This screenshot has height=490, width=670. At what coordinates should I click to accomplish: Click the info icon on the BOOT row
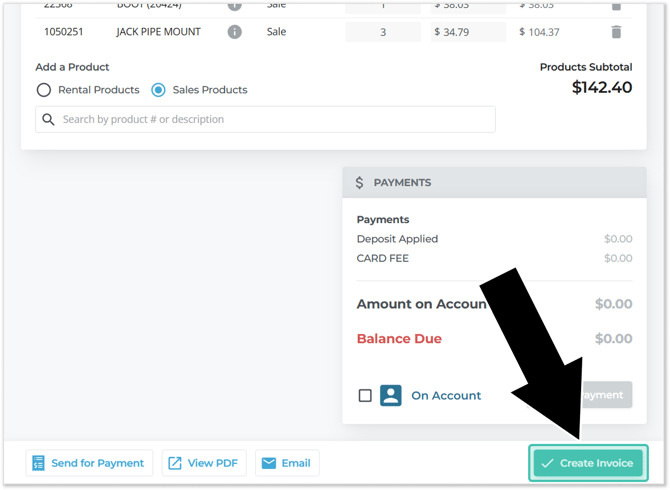[x=235, y=4]
